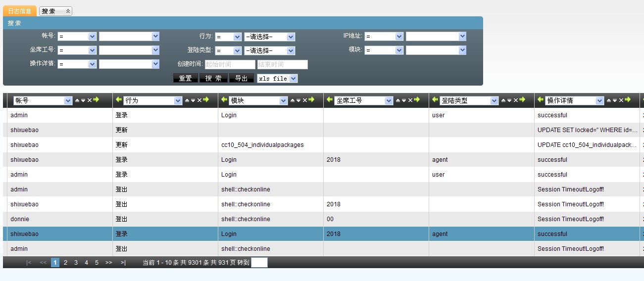Move 登陆类型 column right with green arrow
The height and width of the screenshot is (281, 644).
(x=522, y=100)
